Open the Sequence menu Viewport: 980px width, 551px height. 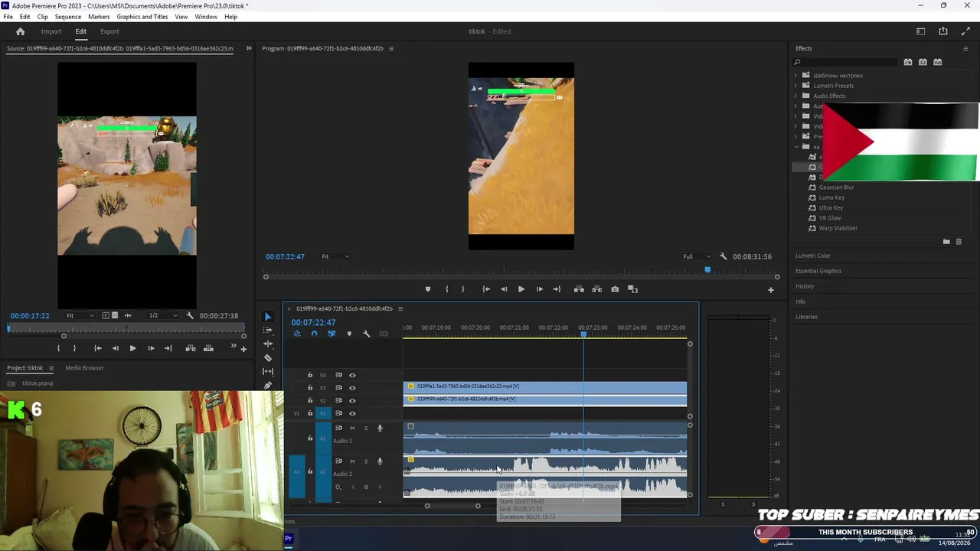coord(68,17)
